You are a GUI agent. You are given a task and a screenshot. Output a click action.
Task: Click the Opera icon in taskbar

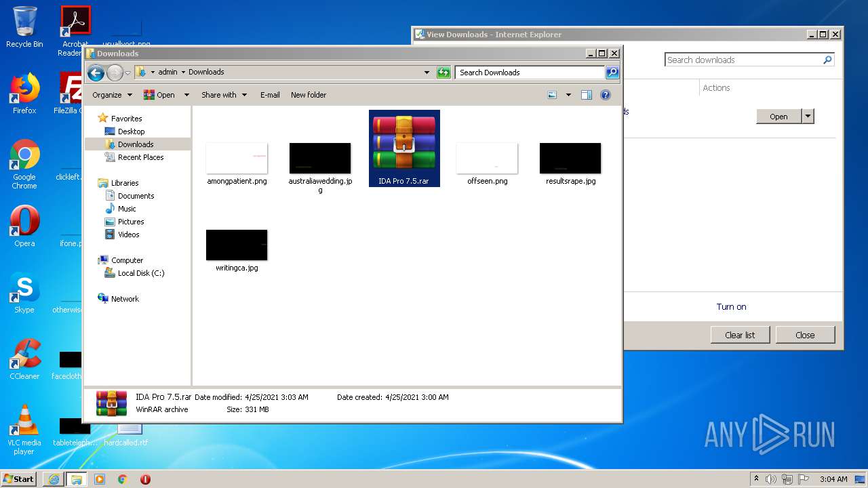pos(145,479)
